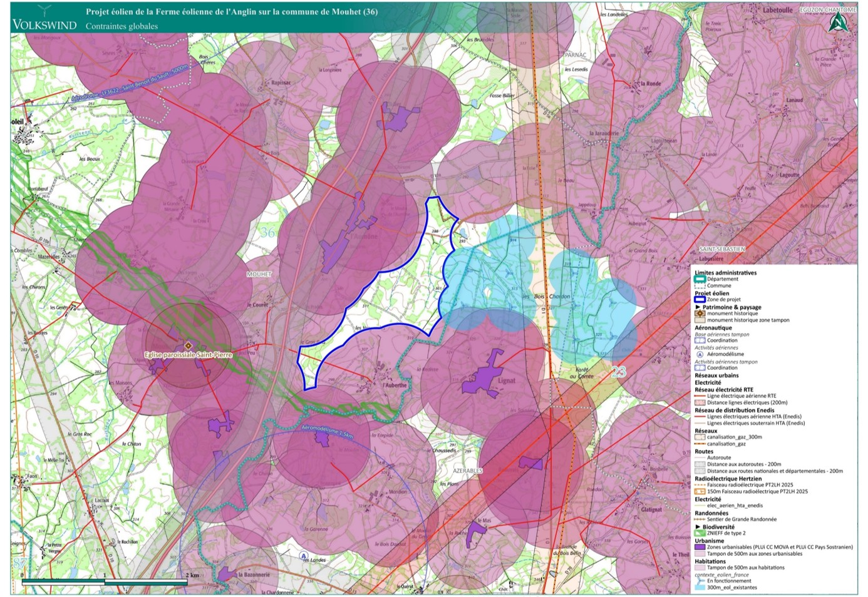Screen dimensions: 868x597
Task: Click 'Eglise paroissiale Saint-Pierre' map label
Action: (x=188, y=355)
